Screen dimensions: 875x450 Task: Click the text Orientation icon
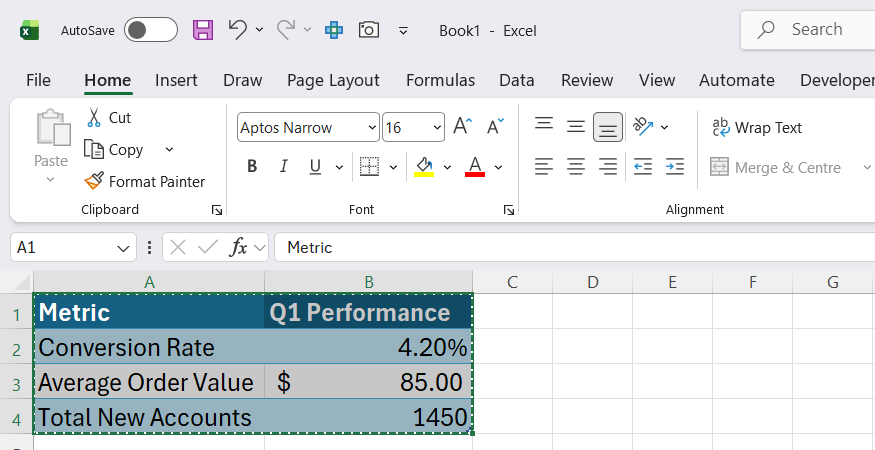coord(643,127)
